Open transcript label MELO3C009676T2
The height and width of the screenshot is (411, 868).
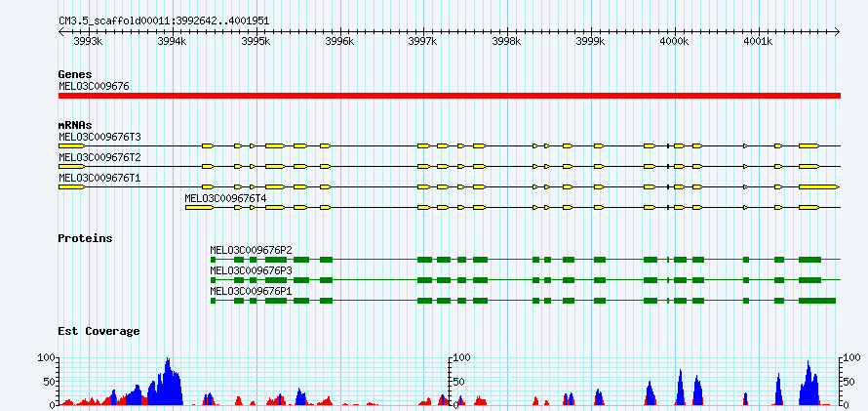[x=99, y=158]
